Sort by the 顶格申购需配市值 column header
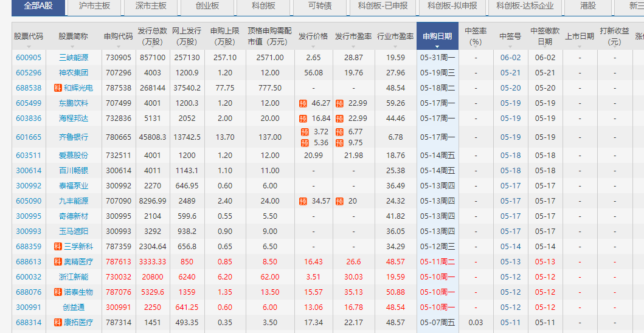Screen dimensions: 644x333 (x=270, y=36)
